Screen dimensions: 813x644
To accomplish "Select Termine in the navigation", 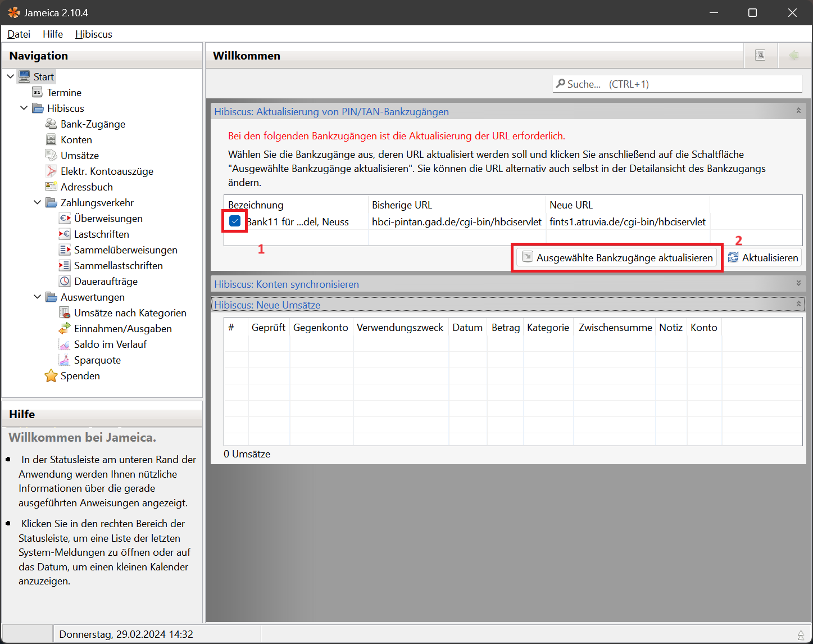I will [x=64, y=92].
